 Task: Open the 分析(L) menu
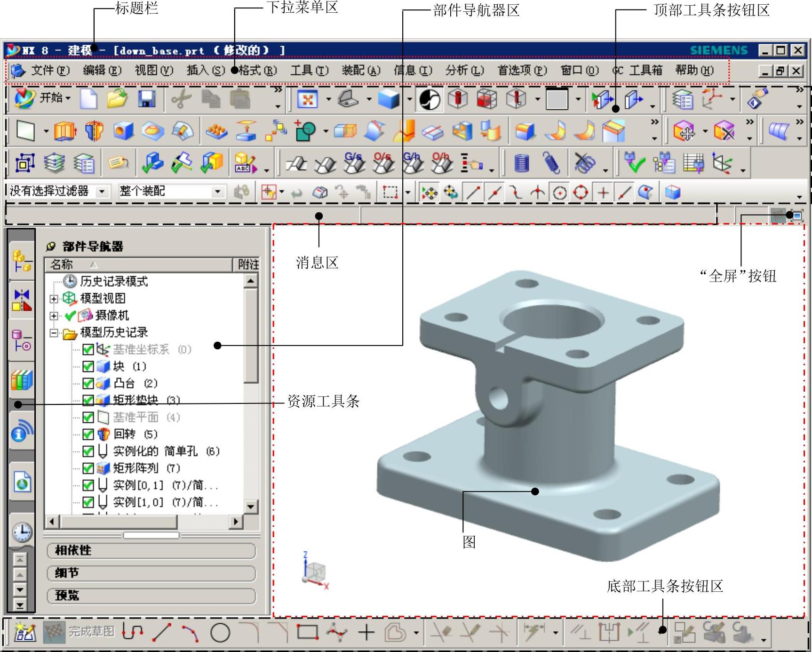point(464,70)
